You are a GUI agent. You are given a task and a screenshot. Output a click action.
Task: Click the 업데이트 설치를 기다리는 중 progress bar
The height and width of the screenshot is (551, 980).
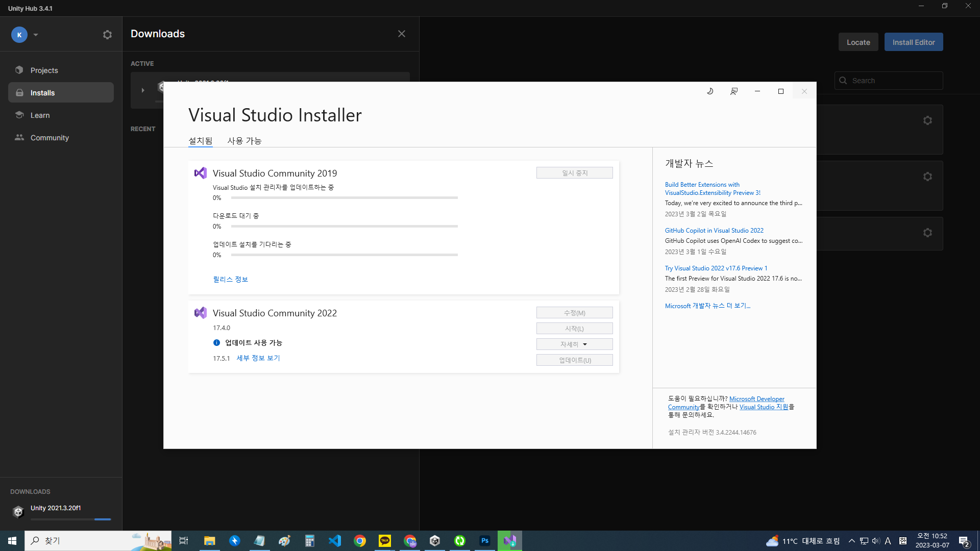tap(345, 255)
